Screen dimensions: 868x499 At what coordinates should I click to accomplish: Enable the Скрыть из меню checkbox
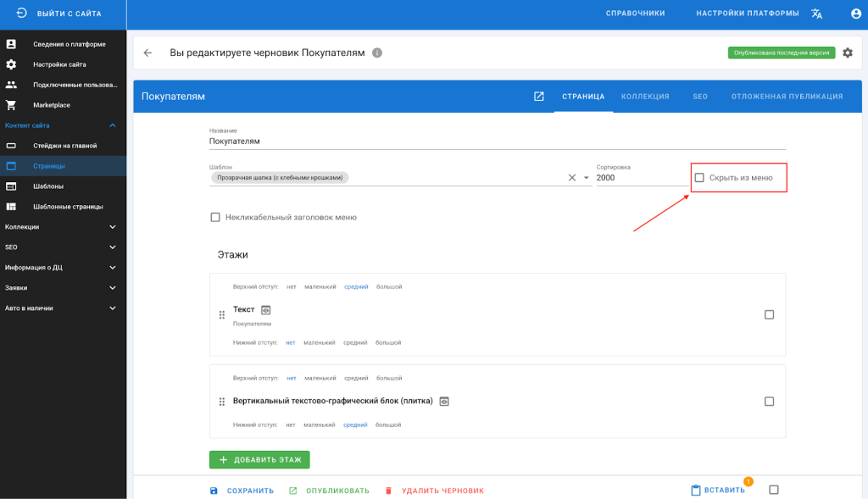pos(699,178)
